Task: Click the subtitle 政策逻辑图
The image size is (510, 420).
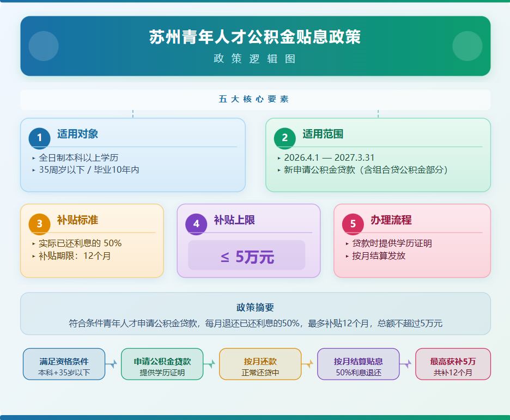Action: 255,59
